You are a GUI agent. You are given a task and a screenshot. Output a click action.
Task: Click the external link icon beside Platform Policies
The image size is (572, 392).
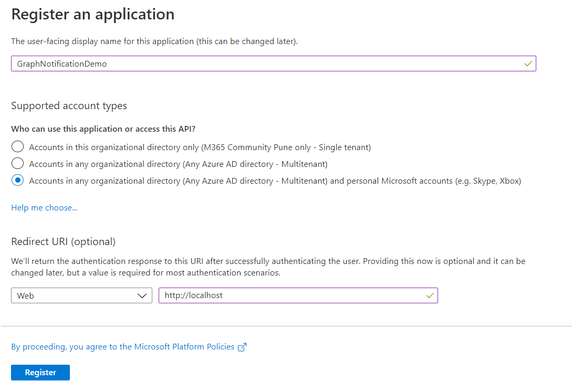(242, 347)
